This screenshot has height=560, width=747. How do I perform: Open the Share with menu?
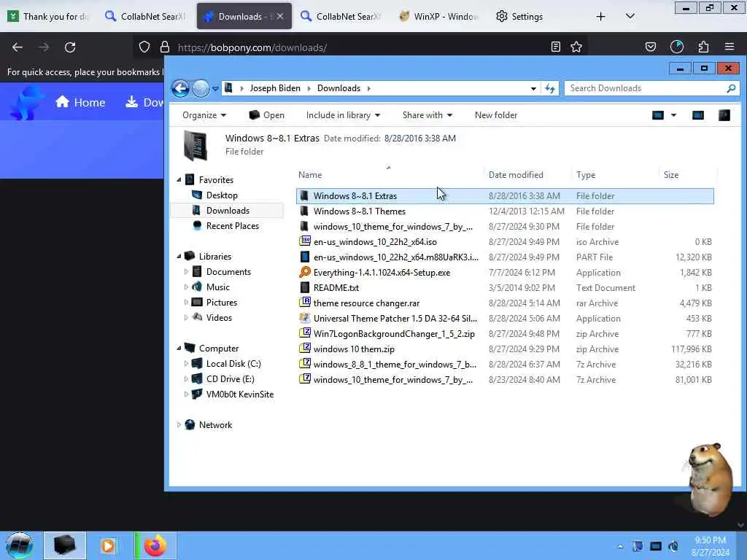pyautogui.click(x=427, y=115)
